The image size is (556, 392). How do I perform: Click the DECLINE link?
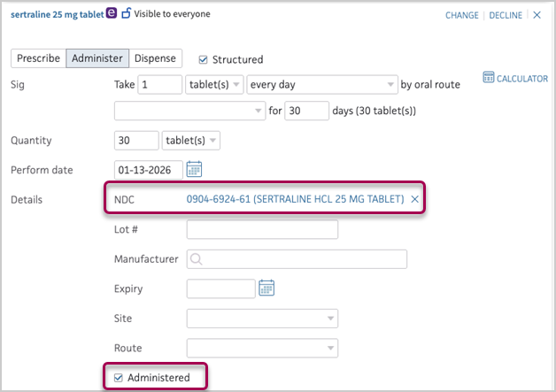(506, 15)
